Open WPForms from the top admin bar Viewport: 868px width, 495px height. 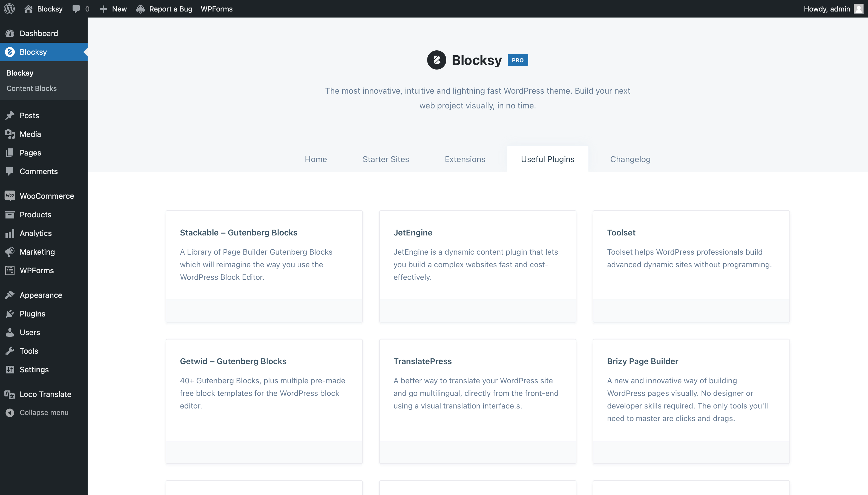pyautogui.click(x=217, y=9)
